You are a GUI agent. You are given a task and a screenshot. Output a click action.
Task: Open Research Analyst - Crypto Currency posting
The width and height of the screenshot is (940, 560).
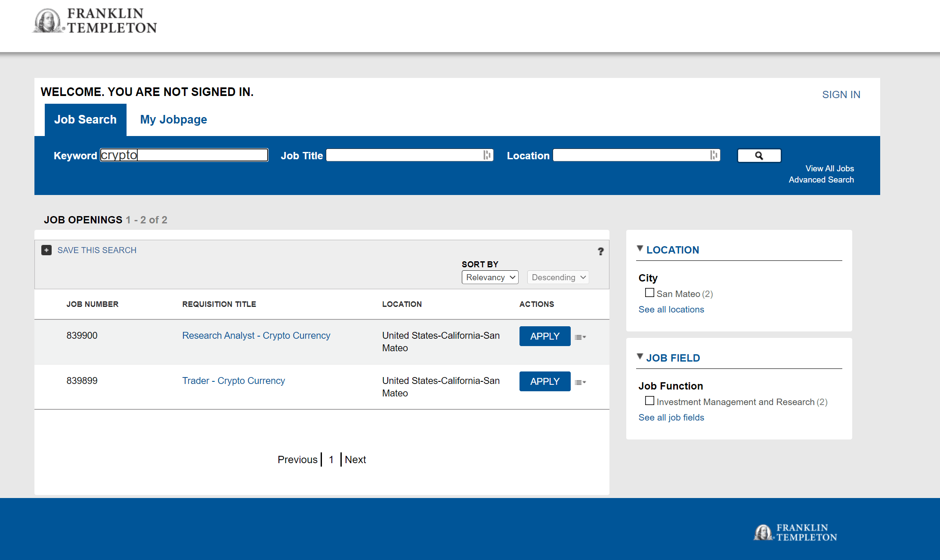(256, 335)
